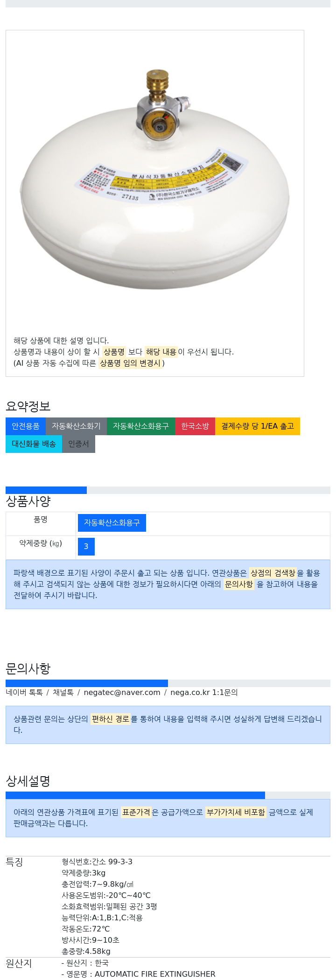Click 자동확산소화용구 value in 품명 row
The width and height of the screenshot is (336, 980).
112,523
